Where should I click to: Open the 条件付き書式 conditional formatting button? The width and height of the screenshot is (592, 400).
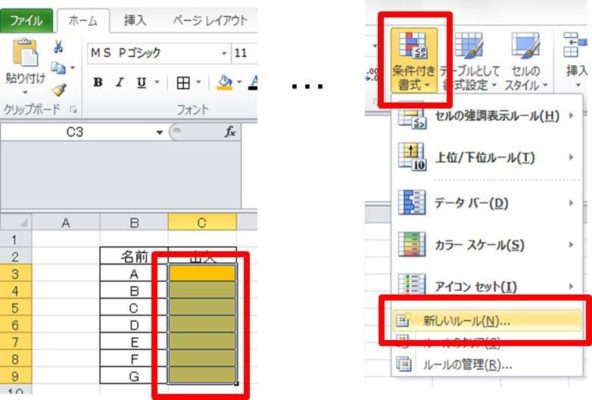pyautogui.click(x=414, y=60)
